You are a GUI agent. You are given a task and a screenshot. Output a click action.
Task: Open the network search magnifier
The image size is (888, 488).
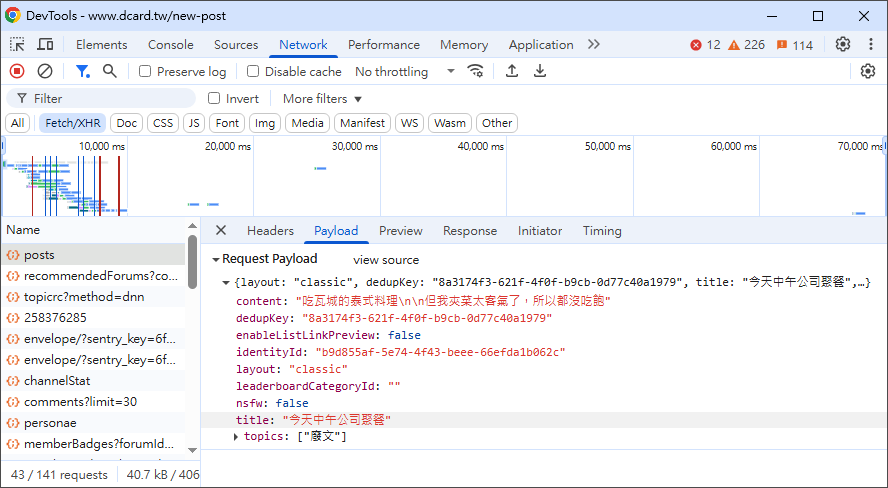[110, 71]
